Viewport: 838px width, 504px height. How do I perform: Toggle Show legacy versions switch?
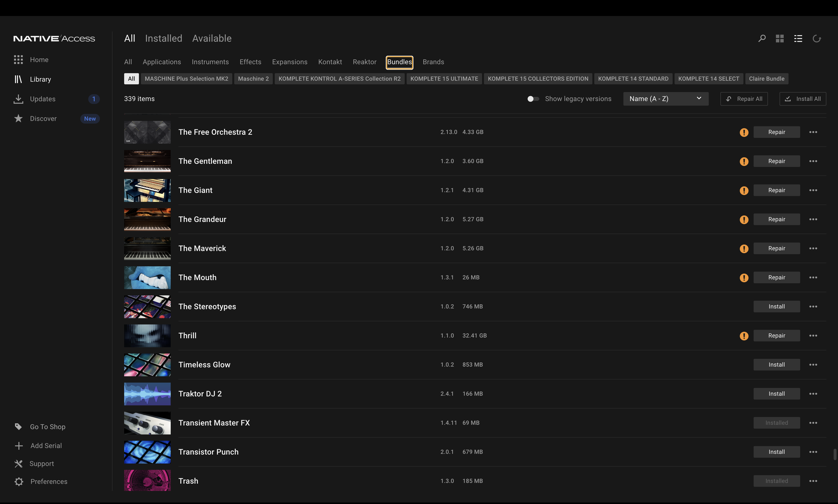pyautogui.click(x=533, y=99)
